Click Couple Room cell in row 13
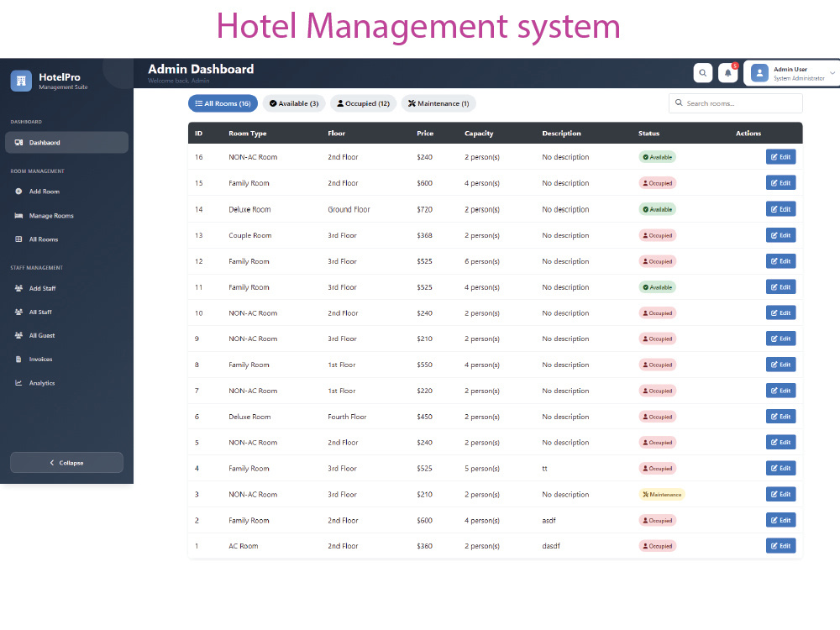The image size is (840, 630). [250, 235]
